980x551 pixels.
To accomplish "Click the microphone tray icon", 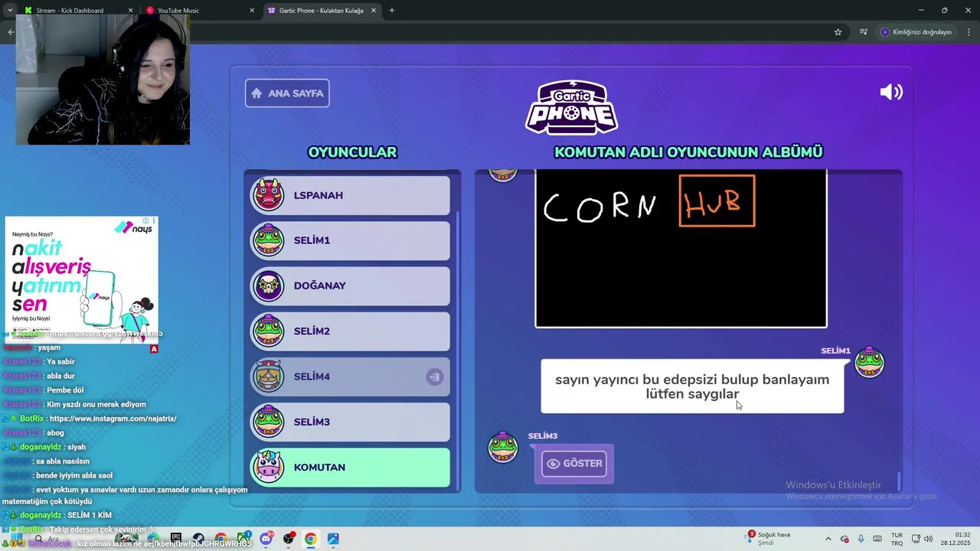I will pyautogui.click(x=861, y=539).
